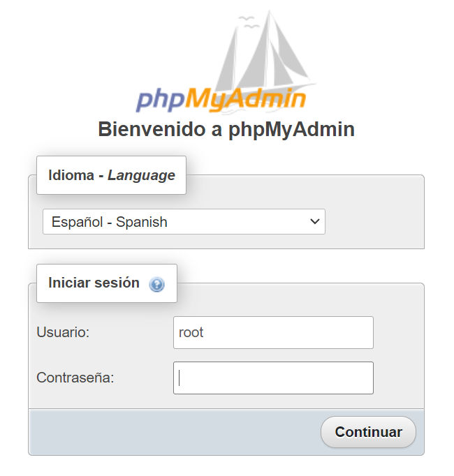Click the Contraseña: label

point(75,378)
